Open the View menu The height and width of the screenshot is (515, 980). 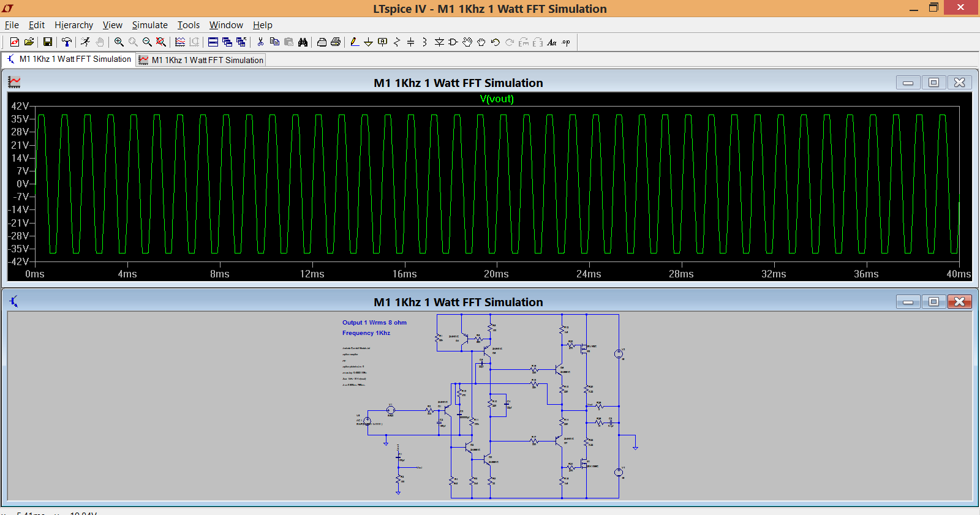tap(112, 25)
